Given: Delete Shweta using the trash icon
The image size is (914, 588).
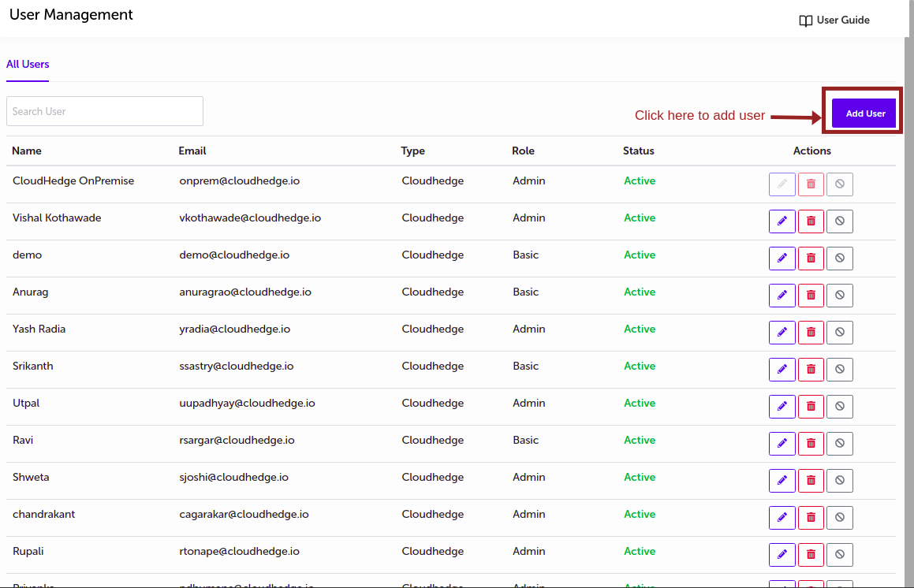Looking at the screenshot, I should pos(811,481).
